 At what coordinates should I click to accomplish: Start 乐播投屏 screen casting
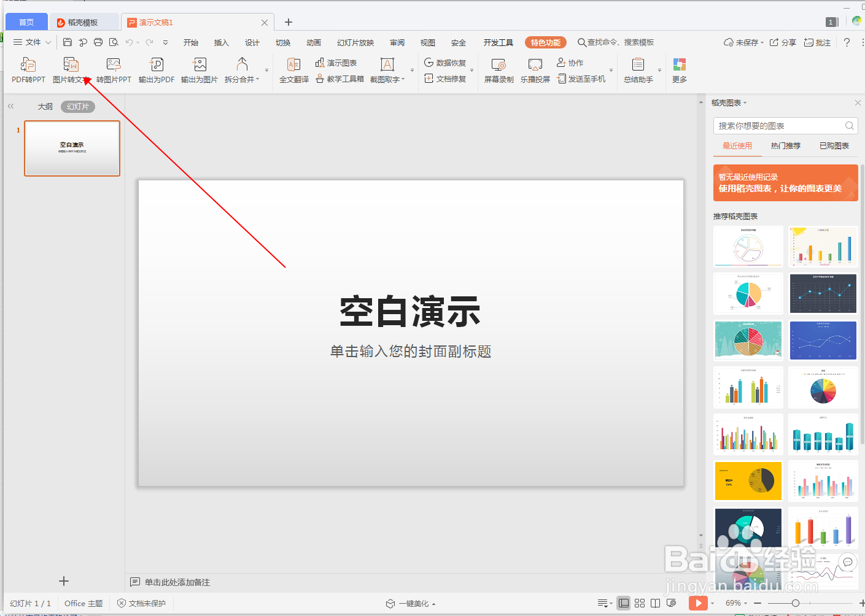click(535, 70)
